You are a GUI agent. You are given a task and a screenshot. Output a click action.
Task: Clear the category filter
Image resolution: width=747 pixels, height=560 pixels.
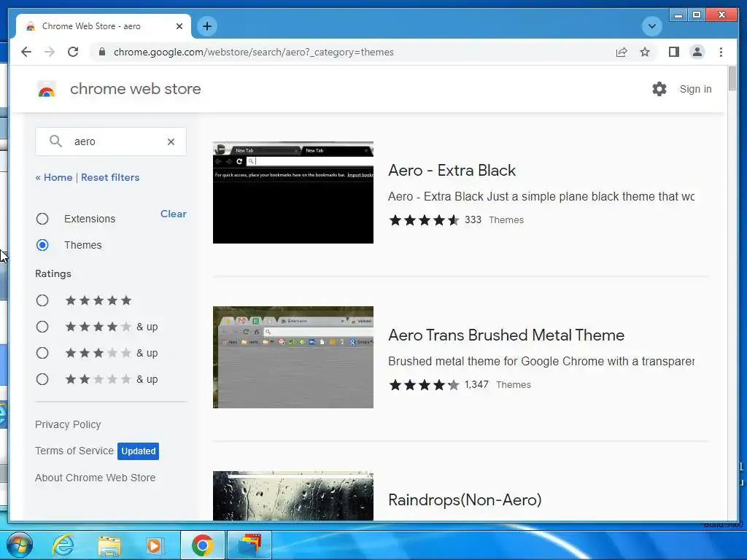(174, 214)
